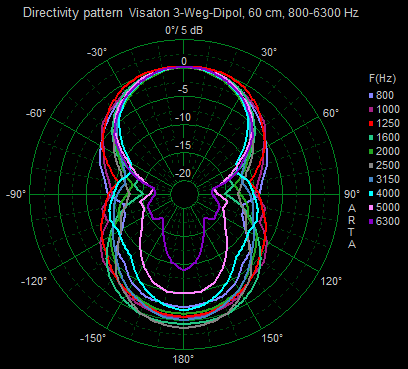
Task: Click the '-20' dB radial scale label
Action: [184, 173]
